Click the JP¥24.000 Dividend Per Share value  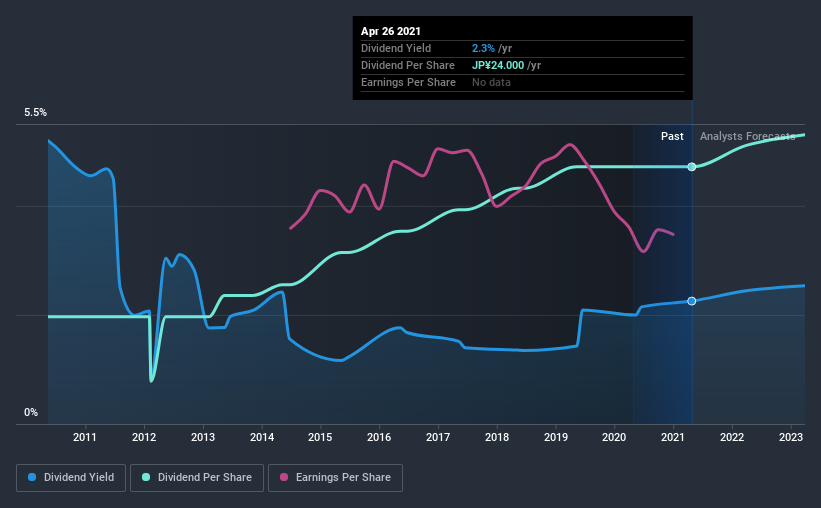click(x=498, y=65)
